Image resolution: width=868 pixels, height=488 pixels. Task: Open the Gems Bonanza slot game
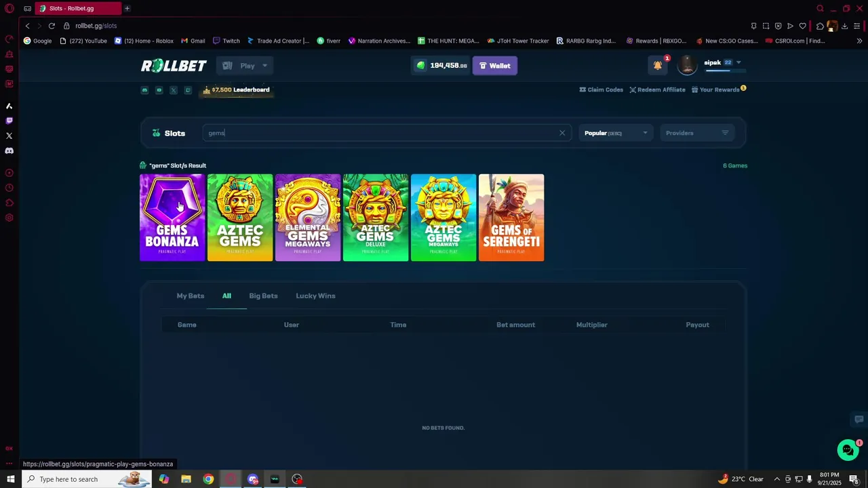click(172, 218)
